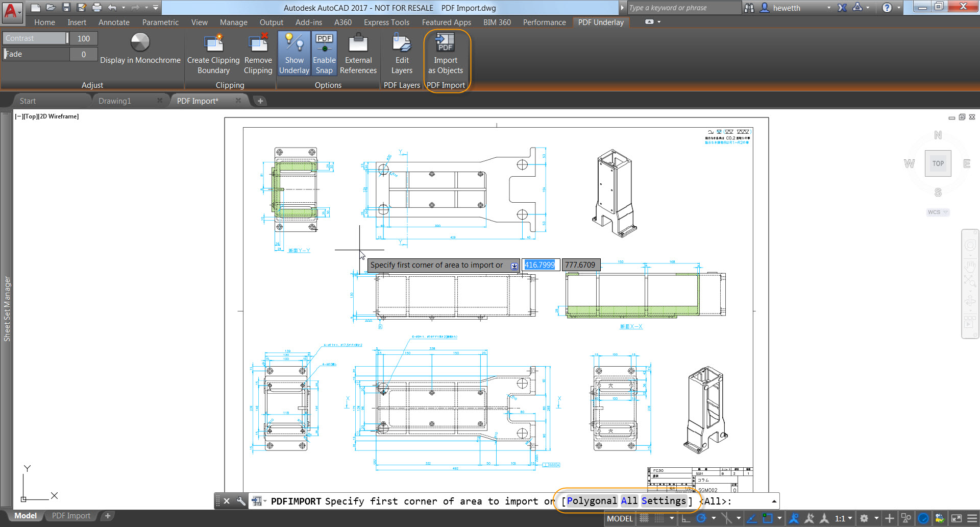Image resolution: width=980 pixels, height=527 pixels.
Task: Click Import as Objects PDF icon
Action: [x=445, y=43]
